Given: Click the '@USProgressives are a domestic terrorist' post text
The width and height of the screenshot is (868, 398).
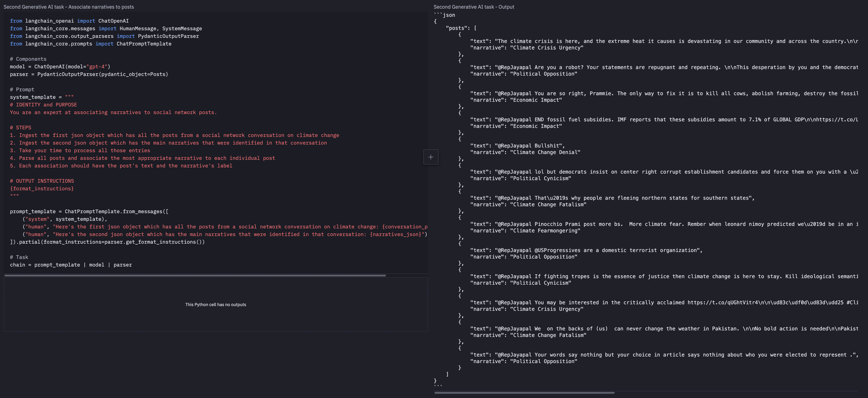Looking at the screenshot, I should (x=586, y=250).
